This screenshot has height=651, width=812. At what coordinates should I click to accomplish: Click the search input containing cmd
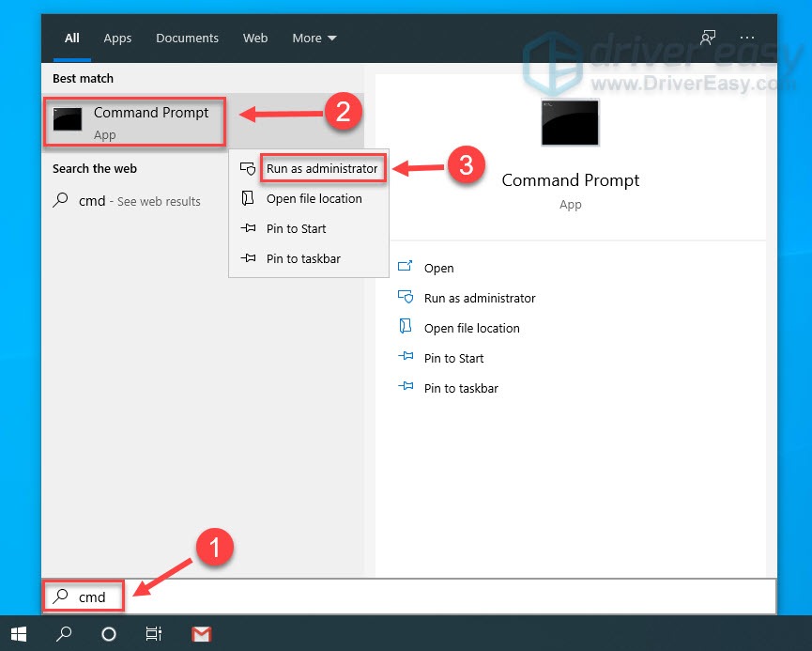click(409, 597)
